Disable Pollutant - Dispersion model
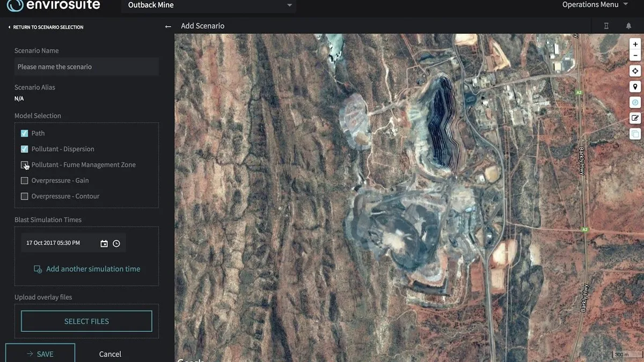Viewport: 644px width, 362px height. click(24, 149)
